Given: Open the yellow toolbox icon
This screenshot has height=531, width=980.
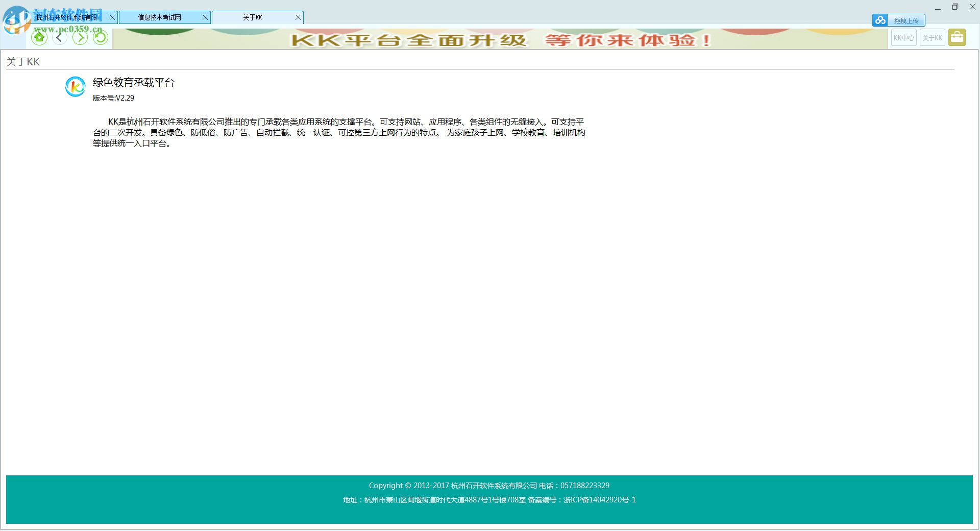Looking at the screenshot, I should (957, 37).
